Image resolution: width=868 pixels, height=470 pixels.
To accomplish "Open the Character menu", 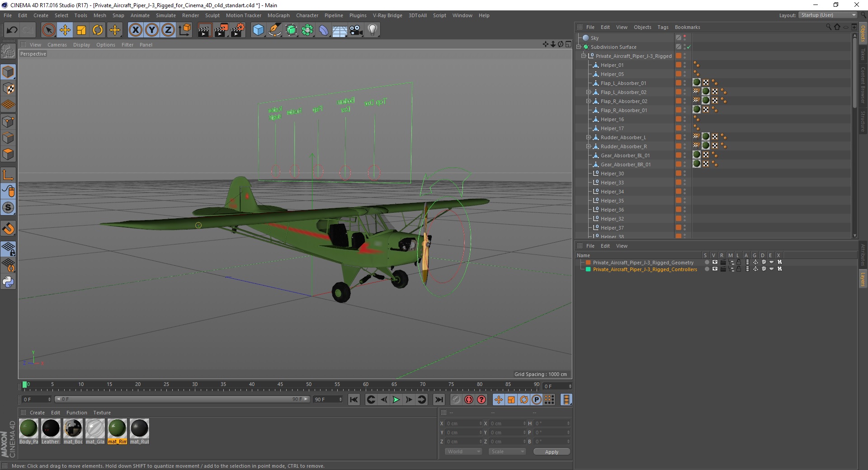I will (x=307, y=15).
